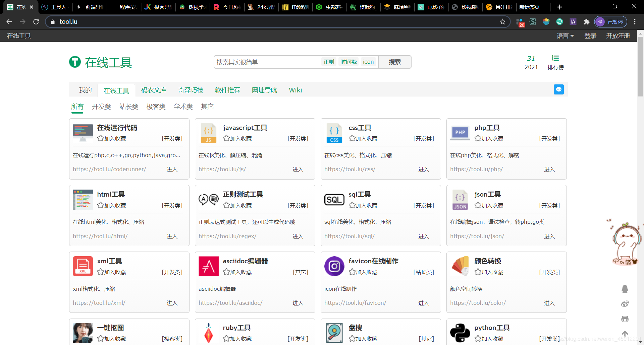Switch to the 我的 tab
Screen dimensions: 644x345
click(85, 90)
